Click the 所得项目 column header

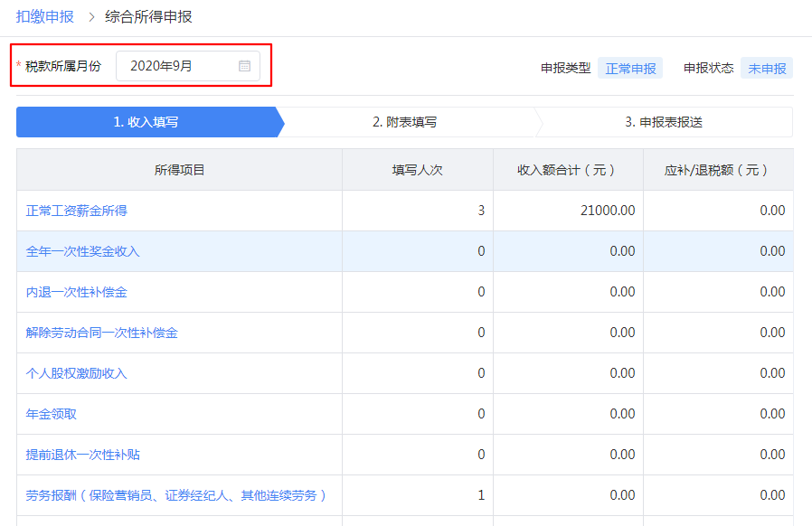pyautogui.click(x=179, y=170)
